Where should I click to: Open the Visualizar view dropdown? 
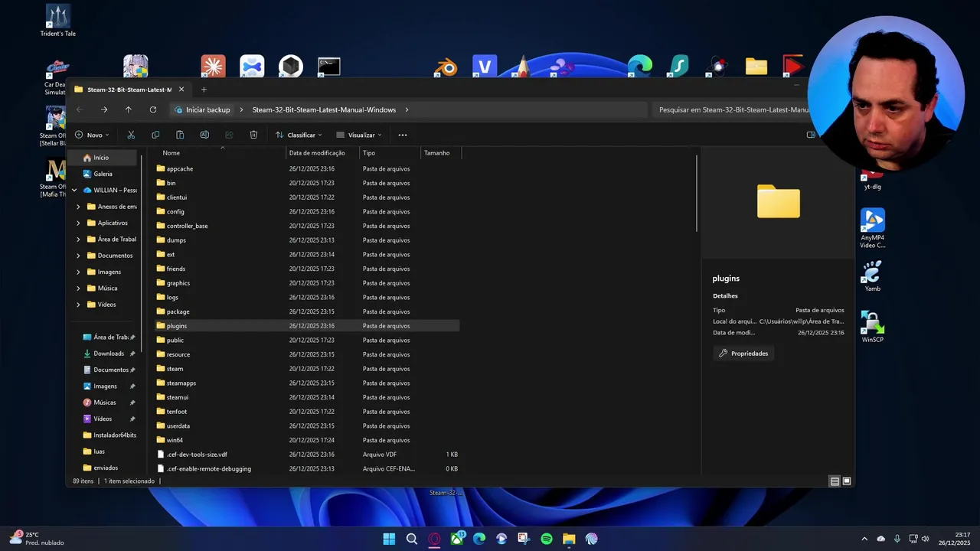[359, 135]
